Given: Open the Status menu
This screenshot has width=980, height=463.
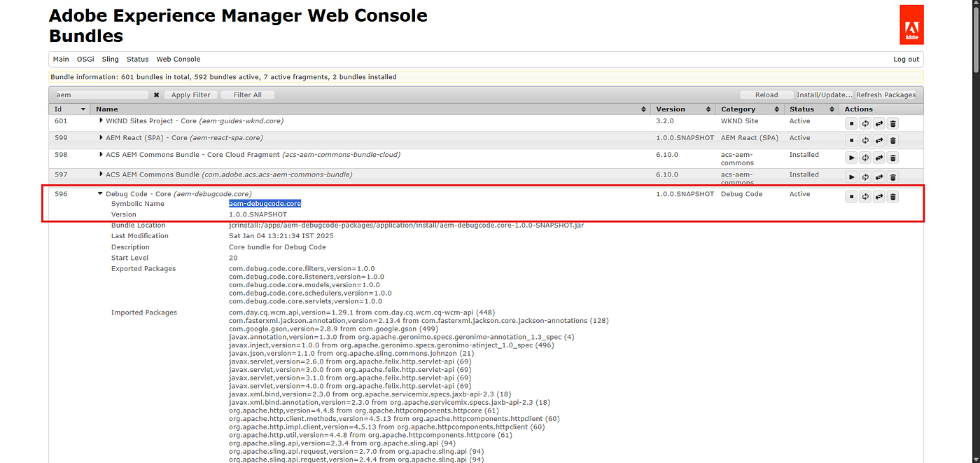Looking at the screenshot, I should point(138,60).
